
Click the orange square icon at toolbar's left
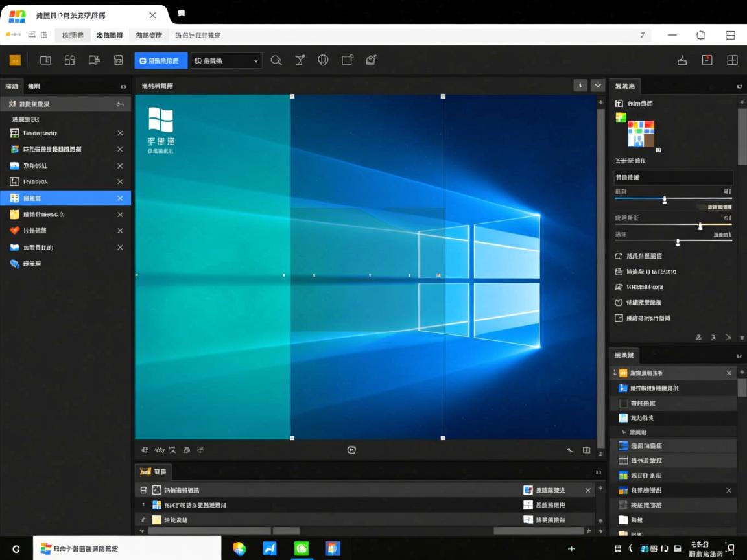[15, 60]
